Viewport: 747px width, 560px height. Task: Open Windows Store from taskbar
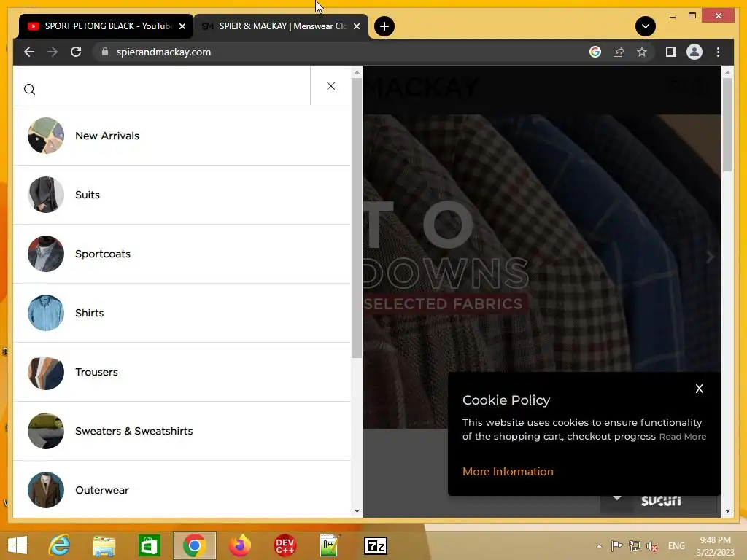(x=149, y=545)
